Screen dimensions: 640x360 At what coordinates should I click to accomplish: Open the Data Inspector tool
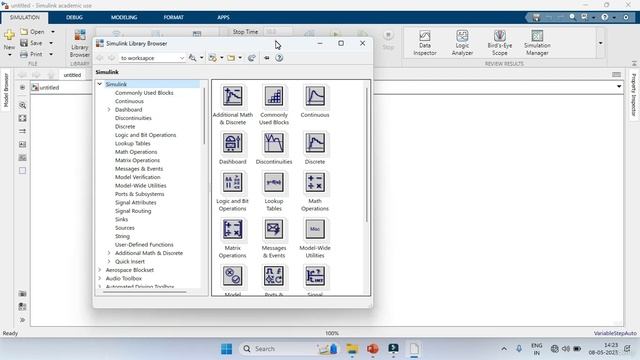[424, 42]
